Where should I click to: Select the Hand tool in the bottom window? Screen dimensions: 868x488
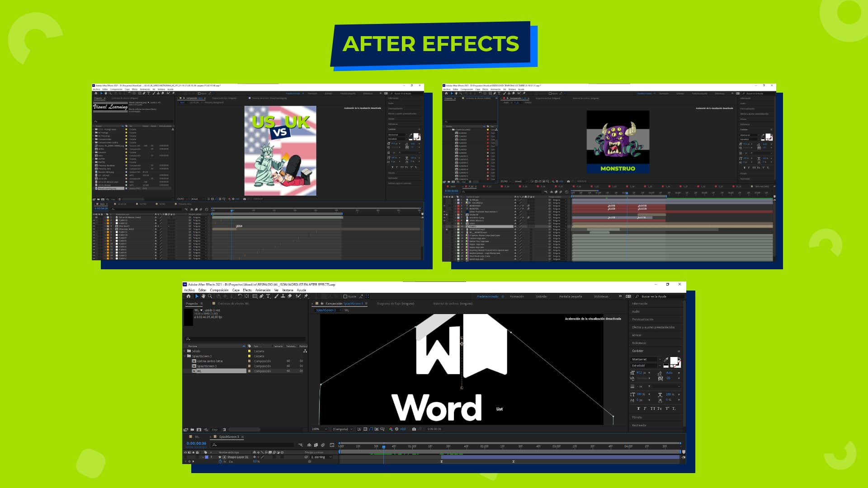(203, 296)
